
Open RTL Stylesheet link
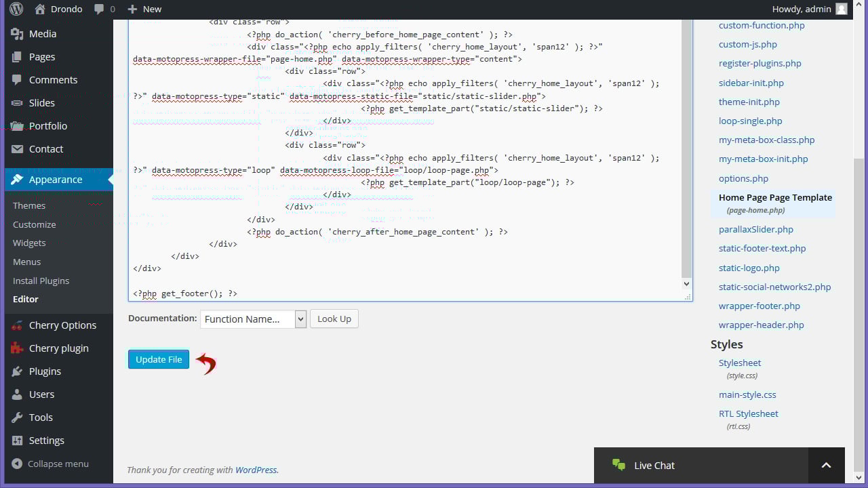tap(749, 413)
